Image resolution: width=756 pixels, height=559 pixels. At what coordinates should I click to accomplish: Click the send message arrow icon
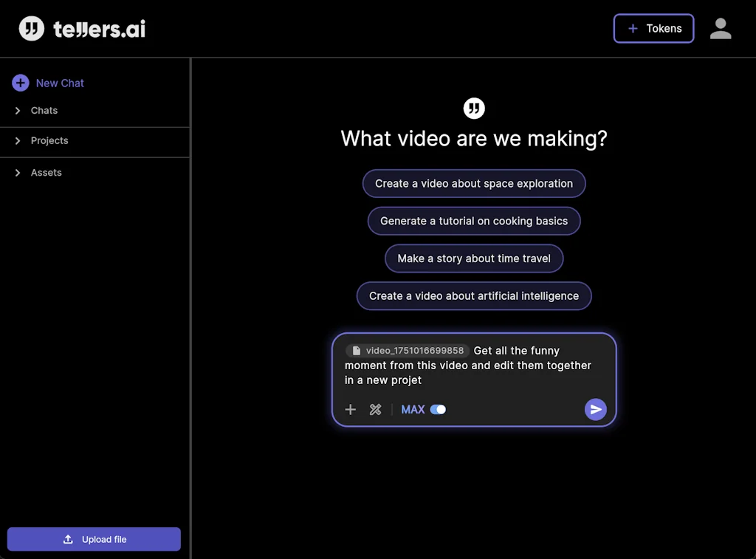click(x=596, y=409)
